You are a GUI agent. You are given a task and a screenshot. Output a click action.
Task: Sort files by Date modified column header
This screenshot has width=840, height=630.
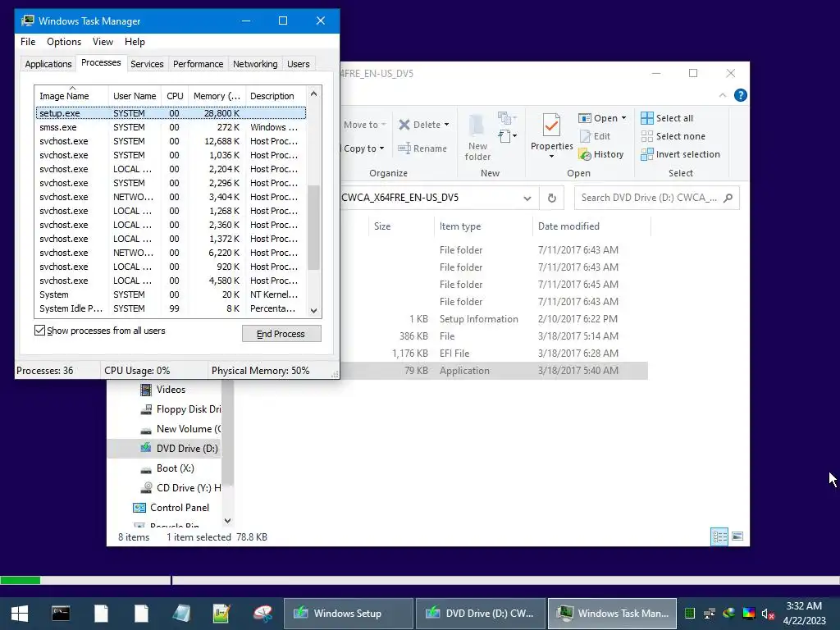[x=591, y=226]
